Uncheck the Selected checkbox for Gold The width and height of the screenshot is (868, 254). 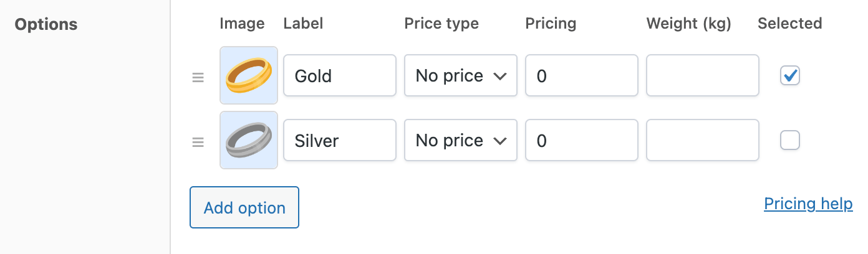[x=789, y=76]
